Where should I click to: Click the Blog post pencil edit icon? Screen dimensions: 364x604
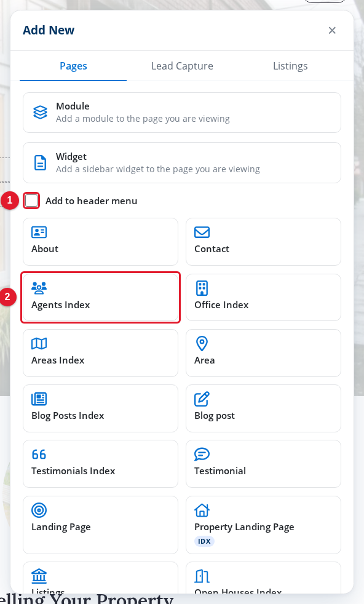[202, 399]
